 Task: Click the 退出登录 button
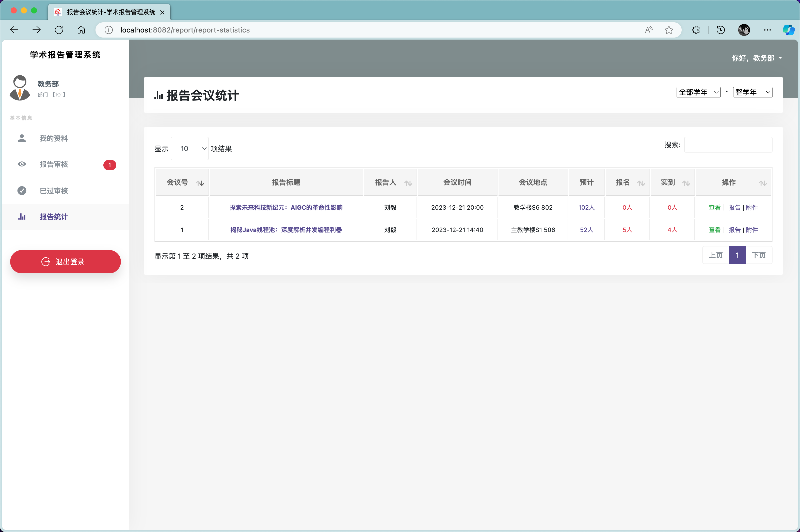66,262
